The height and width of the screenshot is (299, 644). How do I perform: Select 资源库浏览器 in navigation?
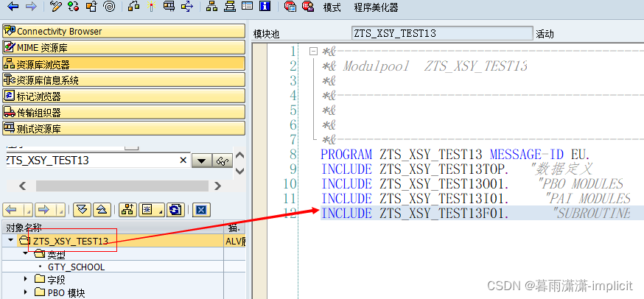click(124, 63)
